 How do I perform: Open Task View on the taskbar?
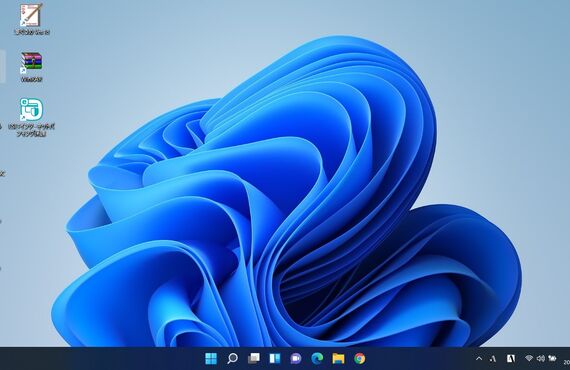[x=254, y=358]
